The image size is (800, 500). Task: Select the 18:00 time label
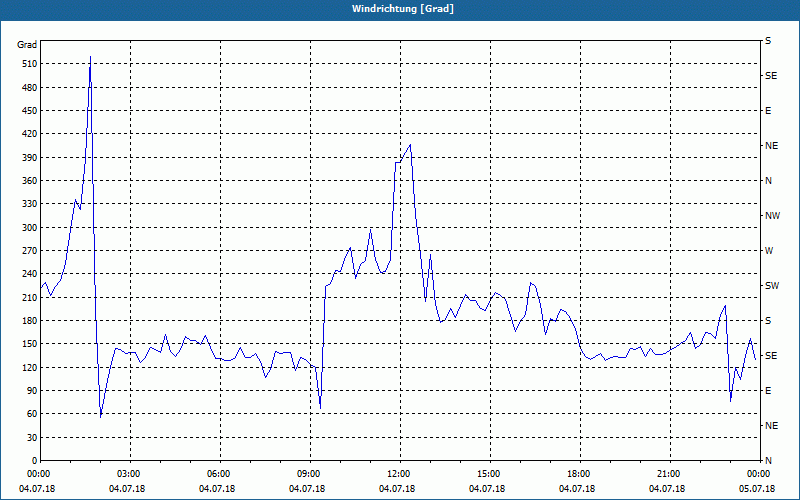(x=577, y=473)
